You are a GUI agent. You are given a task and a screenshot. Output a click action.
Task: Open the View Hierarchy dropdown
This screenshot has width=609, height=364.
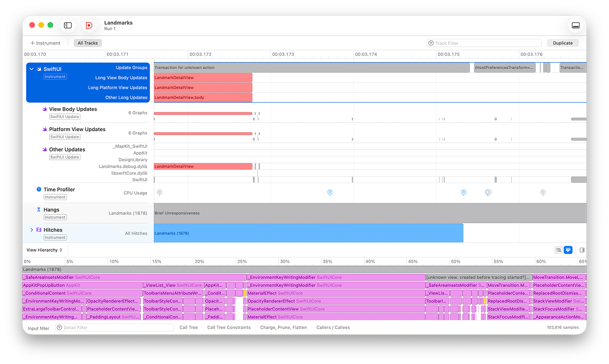[44, 250]
